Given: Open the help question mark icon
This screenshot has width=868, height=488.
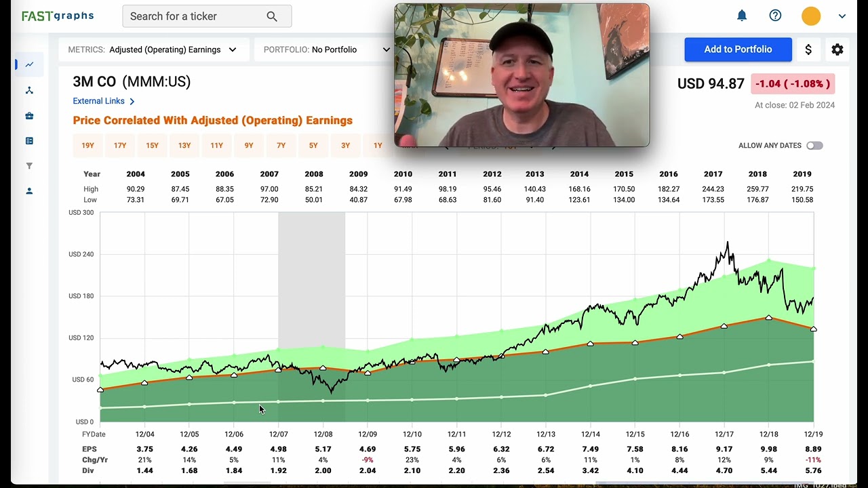Looking at the screenshot, I should coord(775,16).
